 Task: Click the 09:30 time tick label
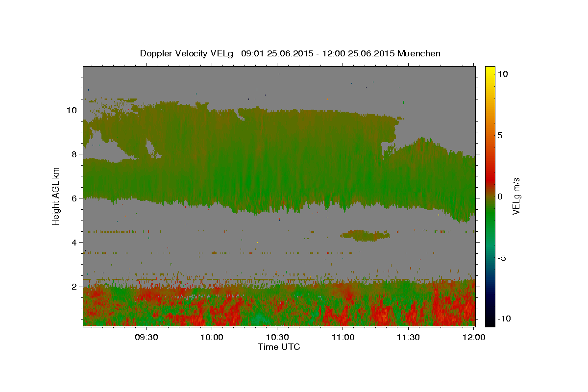tap(147, 337)
